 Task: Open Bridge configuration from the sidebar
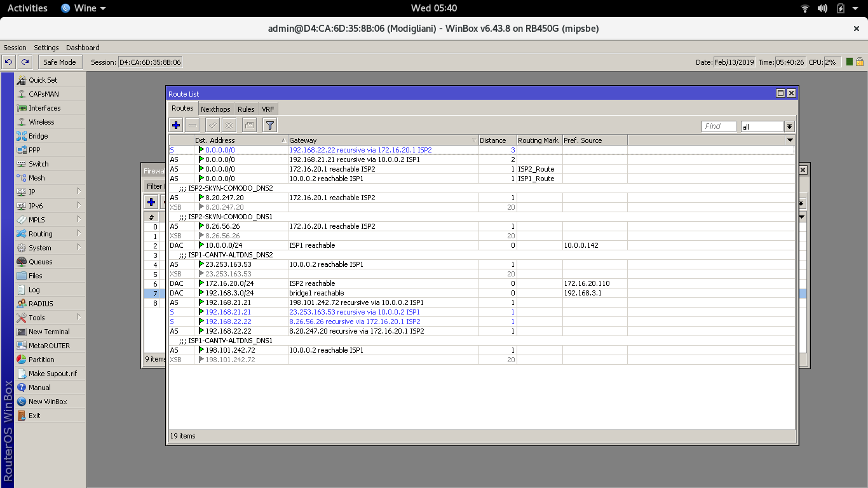[38, 136]
